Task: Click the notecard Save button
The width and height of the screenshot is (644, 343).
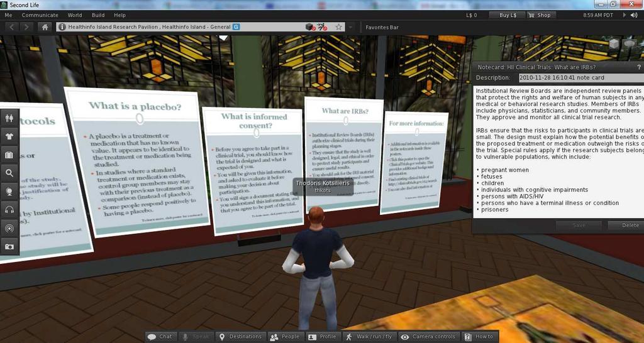Action: [579, 226]
